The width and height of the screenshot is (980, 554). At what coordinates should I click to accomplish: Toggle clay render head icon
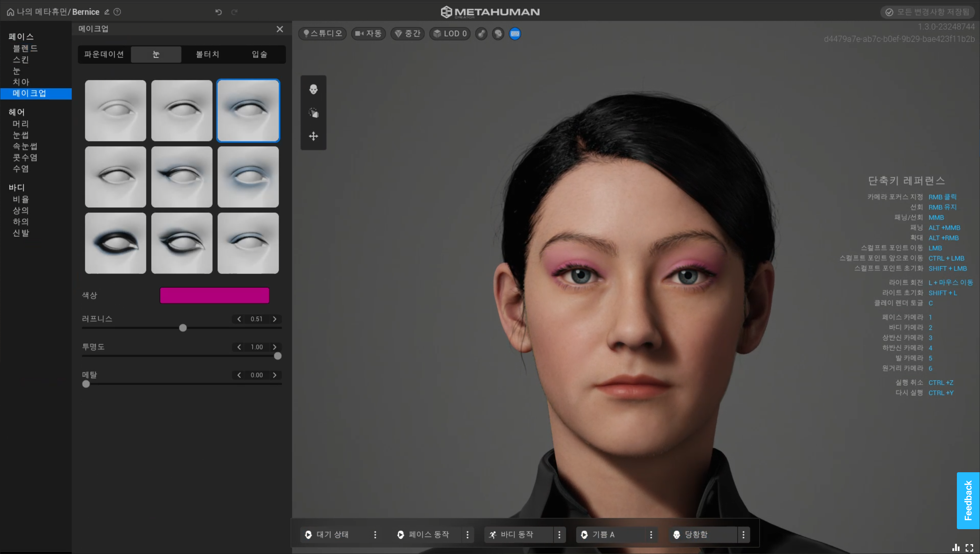[x=498, y=33]
